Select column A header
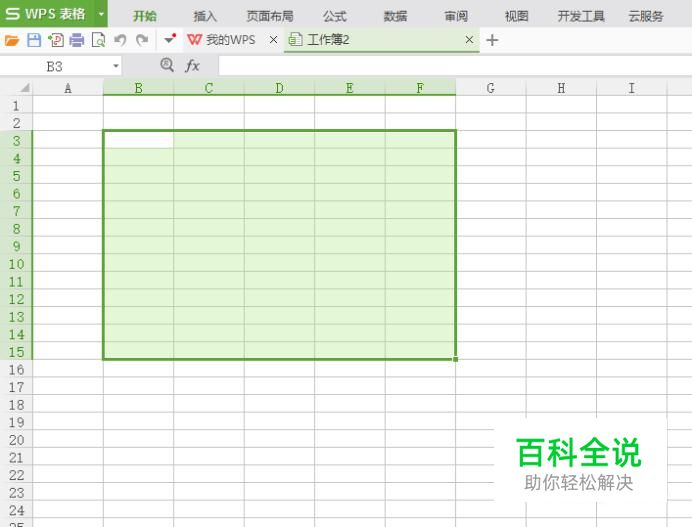This screenshot has height=527, width=692. click(x=68, y=88)
